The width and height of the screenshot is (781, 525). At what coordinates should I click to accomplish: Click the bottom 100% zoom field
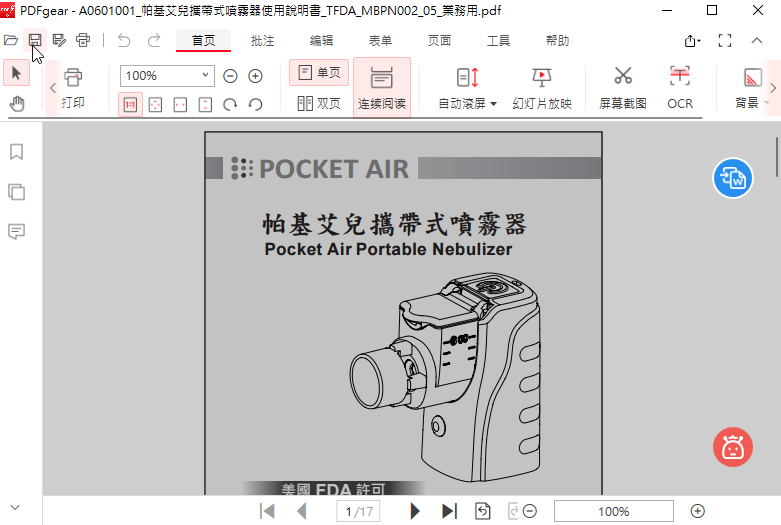tap(614, 512)
